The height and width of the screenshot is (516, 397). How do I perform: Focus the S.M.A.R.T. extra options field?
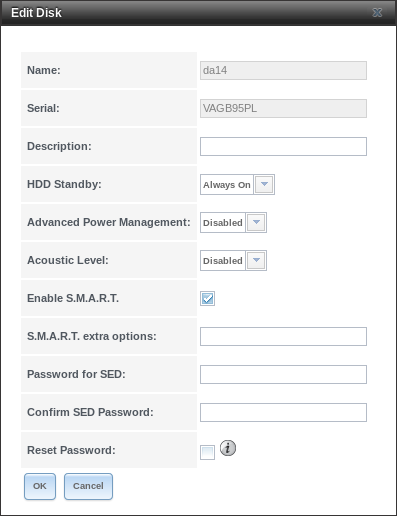coord(283,336)
